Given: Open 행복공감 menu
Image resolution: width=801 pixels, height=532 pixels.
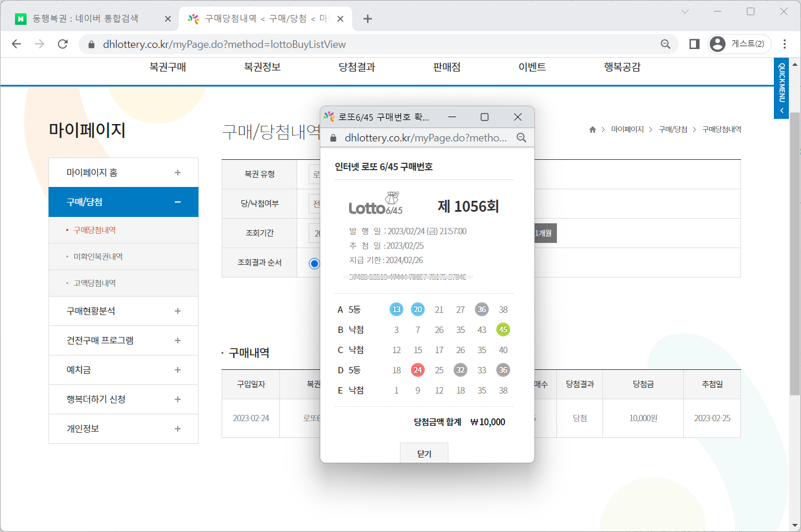Looking at the screenshot, I should 622,67.
